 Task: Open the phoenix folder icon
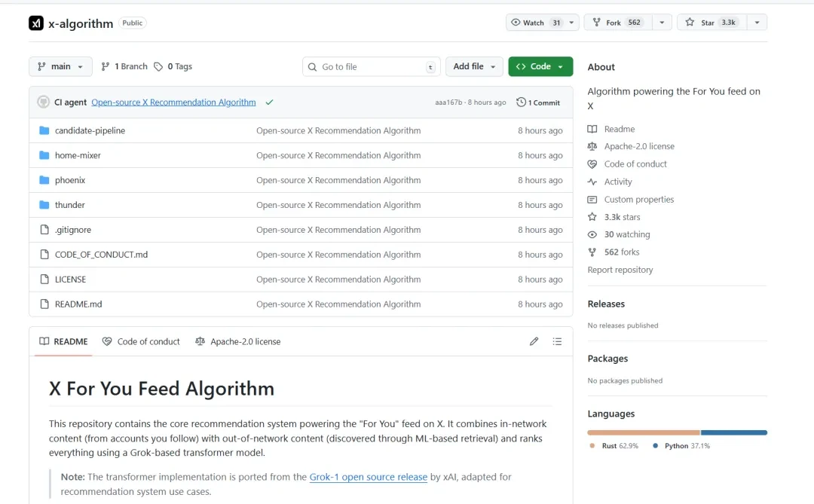(x=44, y=180)
